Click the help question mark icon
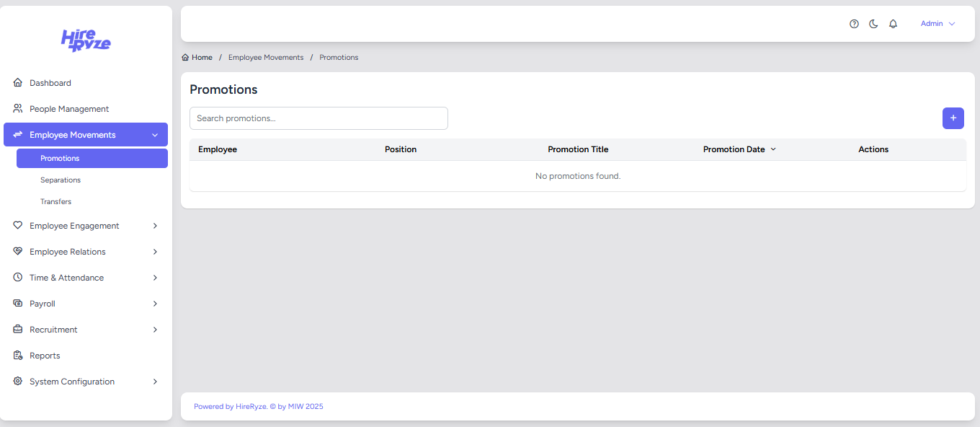980x427 pixels. [x=854, y=24]
